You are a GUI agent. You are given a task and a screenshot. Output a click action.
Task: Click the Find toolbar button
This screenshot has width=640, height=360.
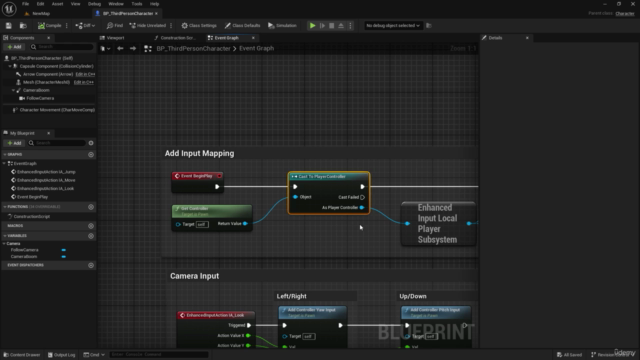(115, 26)
